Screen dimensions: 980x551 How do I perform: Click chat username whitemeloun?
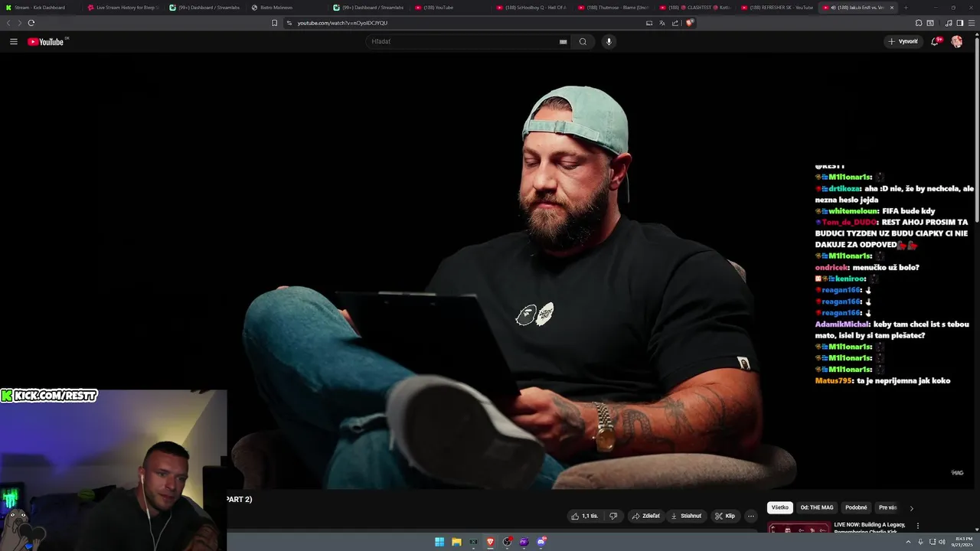[852, 211]
